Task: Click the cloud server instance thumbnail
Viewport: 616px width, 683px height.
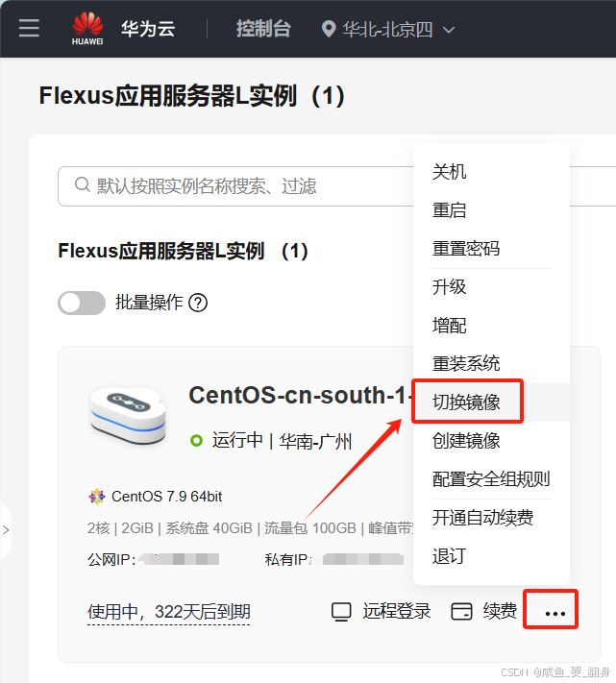Action: click(128, 416)
